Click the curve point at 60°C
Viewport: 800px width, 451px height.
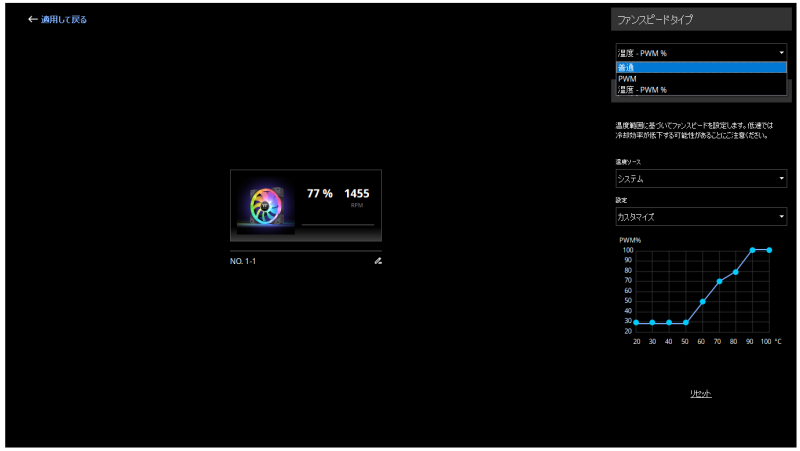[x=703, y=301]
